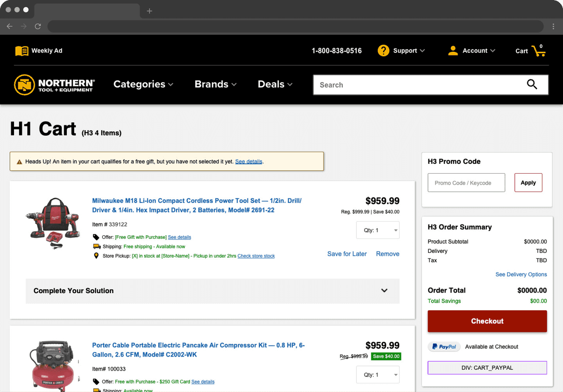Open See details in the Heads Up alert
This screenshot has height=392, width=563.
coord(249,161)
